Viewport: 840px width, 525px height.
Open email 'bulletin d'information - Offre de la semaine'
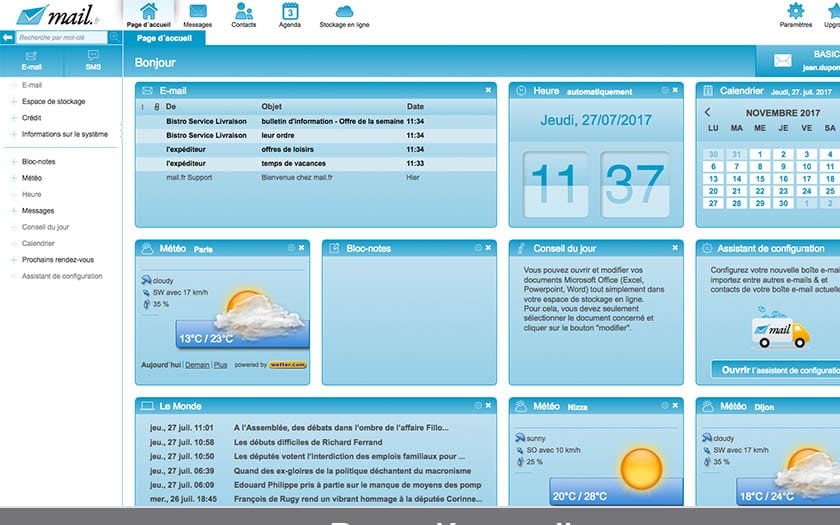[316, 122]
